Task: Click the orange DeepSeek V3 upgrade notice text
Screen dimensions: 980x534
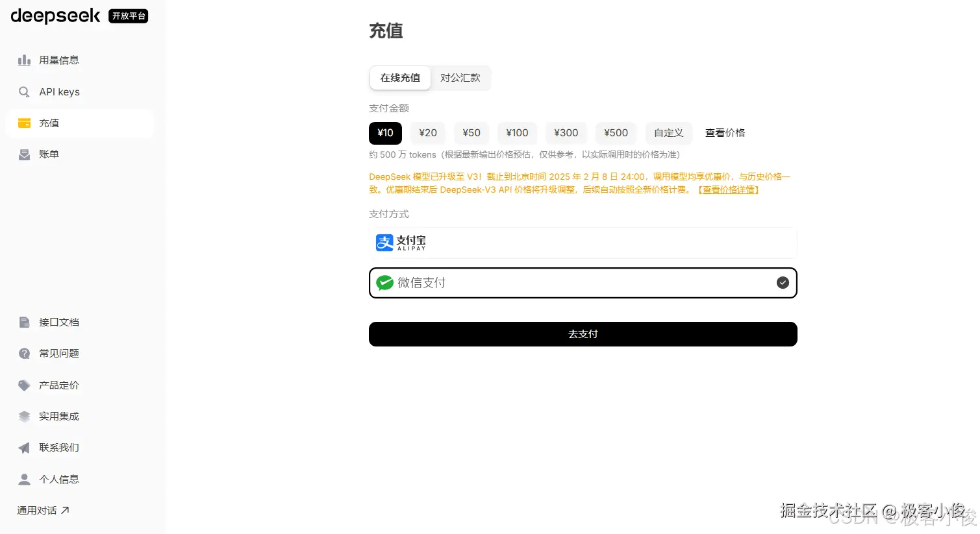Action: click(x=580, y=184)
